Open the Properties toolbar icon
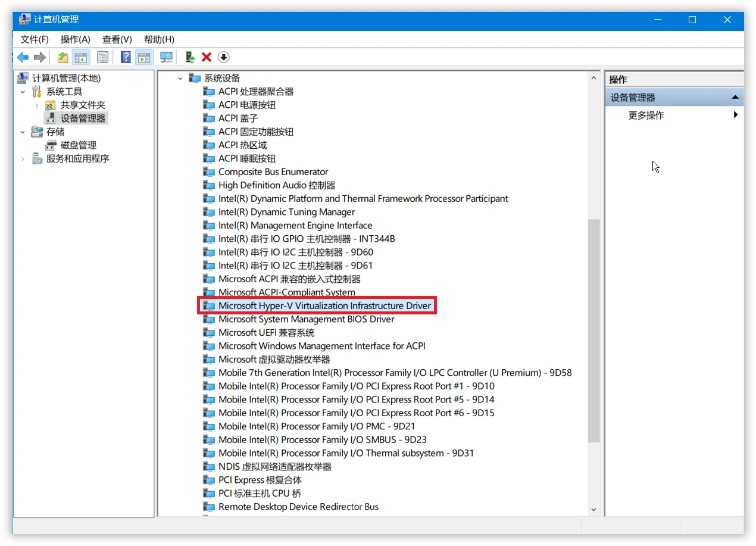The image size is (756, 546). 103,57
